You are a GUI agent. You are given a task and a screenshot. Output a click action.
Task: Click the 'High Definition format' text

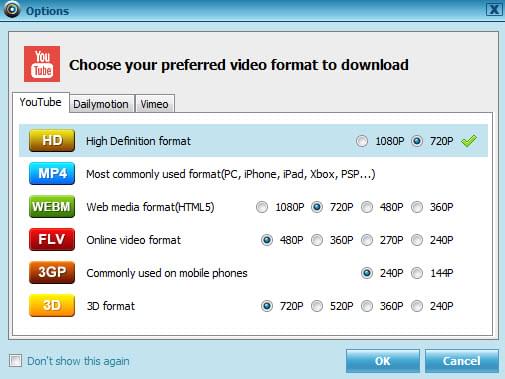(x=138, y=141)
